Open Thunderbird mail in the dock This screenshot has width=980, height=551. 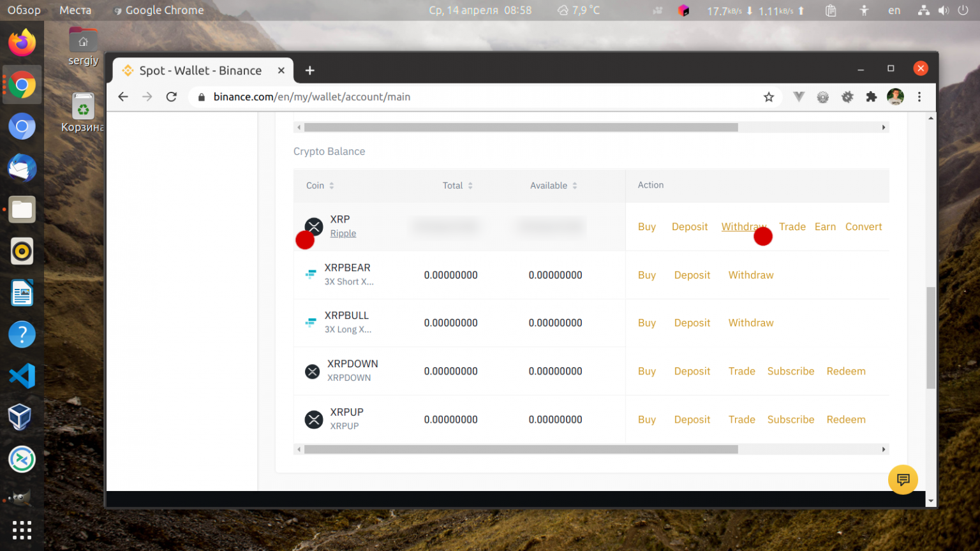[x=22, y=168]
